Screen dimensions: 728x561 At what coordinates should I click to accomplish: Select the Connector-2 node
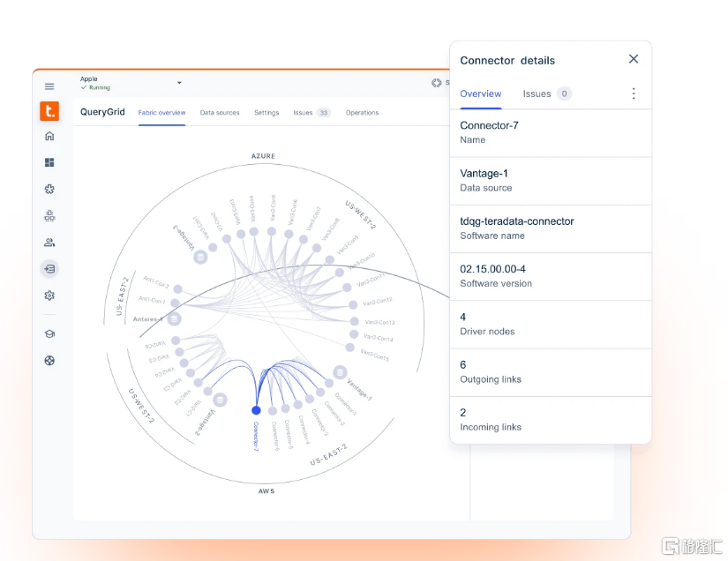click(x=320, y=393)
